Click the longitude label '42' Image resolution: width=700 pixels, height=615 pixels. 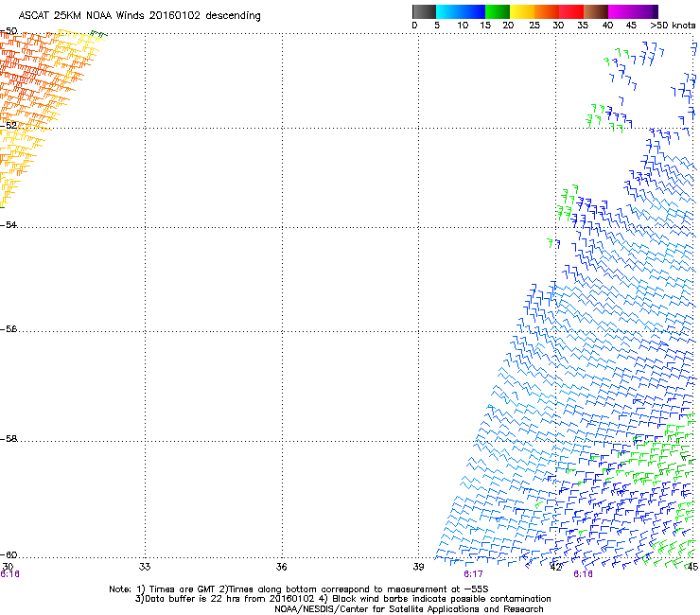click(555, 567)
